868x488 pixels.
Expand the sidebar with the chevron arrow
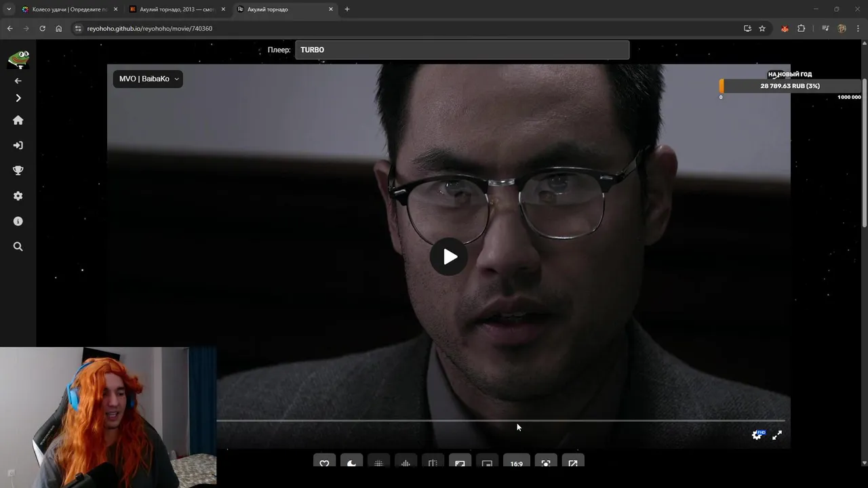tap(18, 98)
